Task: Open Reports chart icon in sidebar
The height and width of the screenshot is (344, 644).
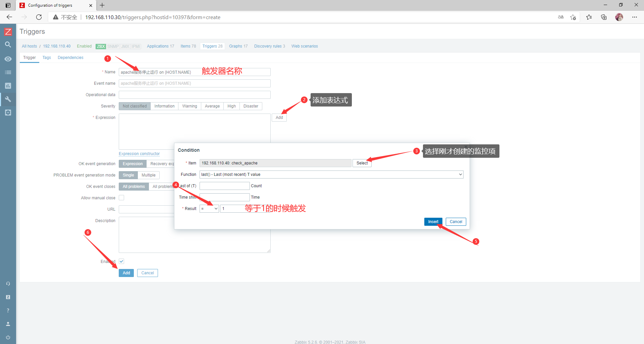Action: click(8, 86)
